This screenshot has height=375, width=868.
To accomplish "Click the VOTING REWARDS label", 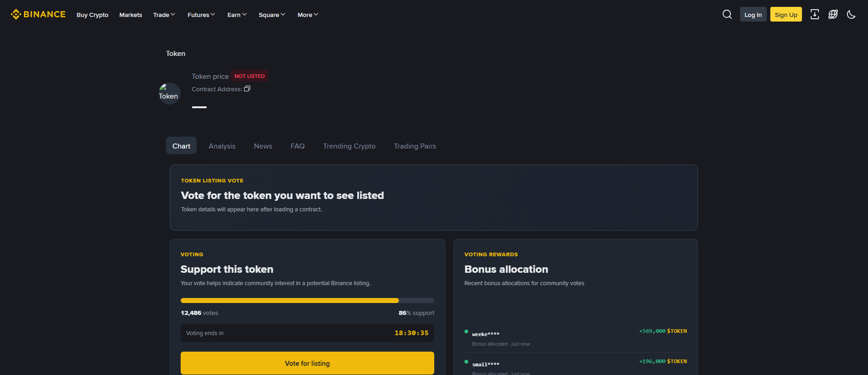I will (491, 254).
